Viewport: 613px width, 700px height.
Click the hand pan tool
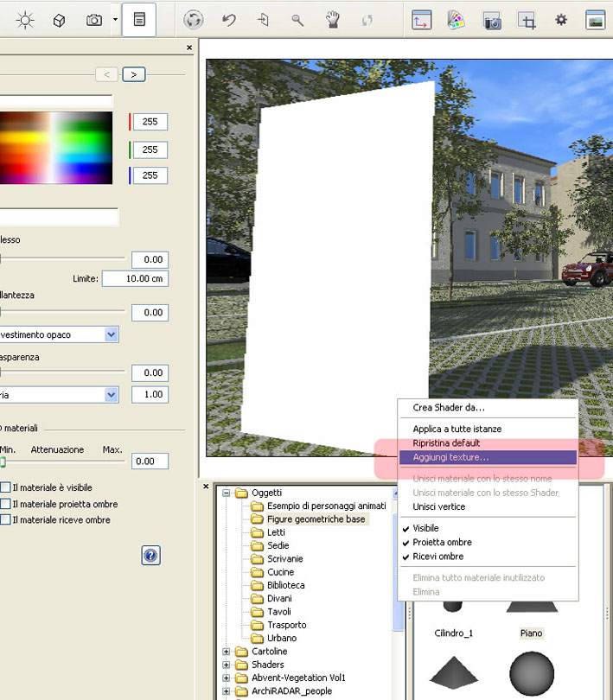(333, 20)
